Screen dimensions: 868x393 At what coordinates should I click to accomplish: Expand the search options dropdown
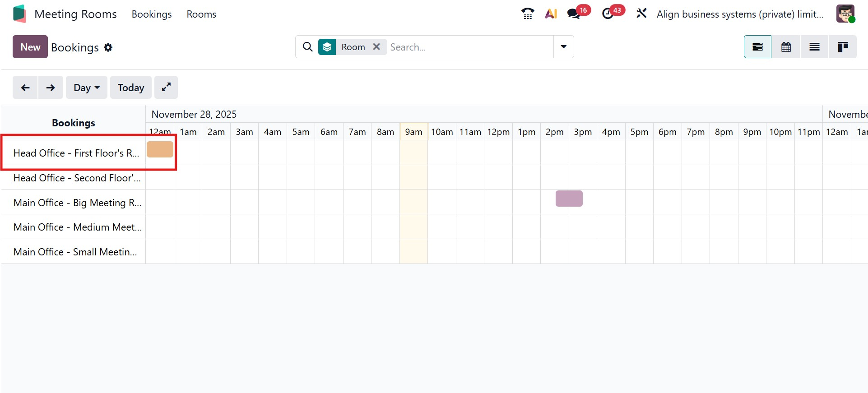coord(563,46)
